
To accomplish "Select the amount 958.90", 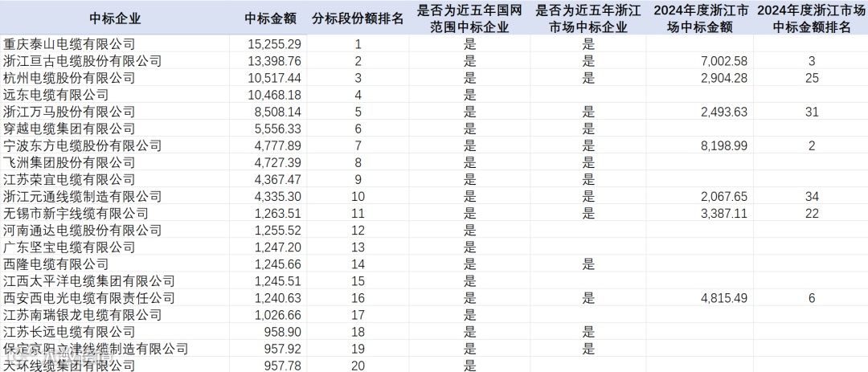I will click(284, 332).
